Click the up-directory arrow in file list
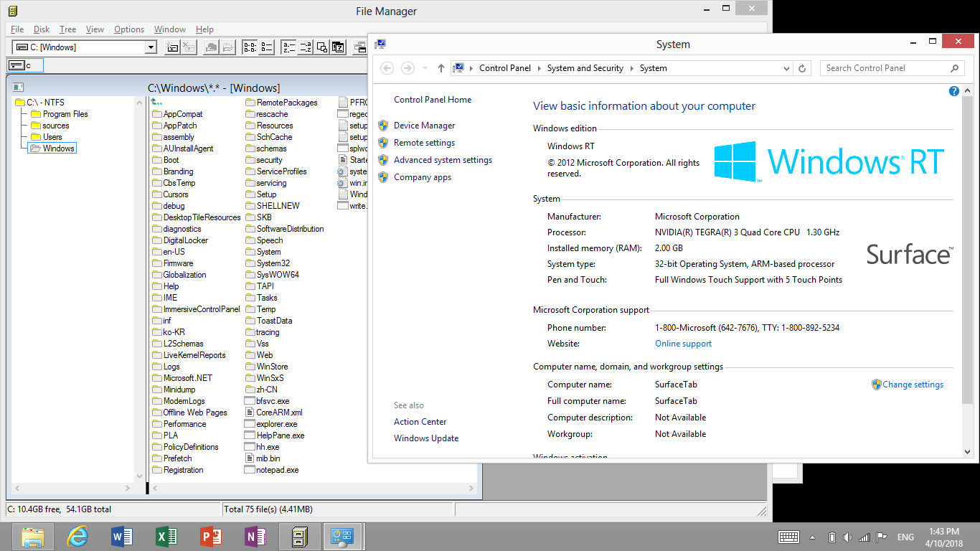The image size is (980, 551). pyautogui.click(x=156, y=103)
